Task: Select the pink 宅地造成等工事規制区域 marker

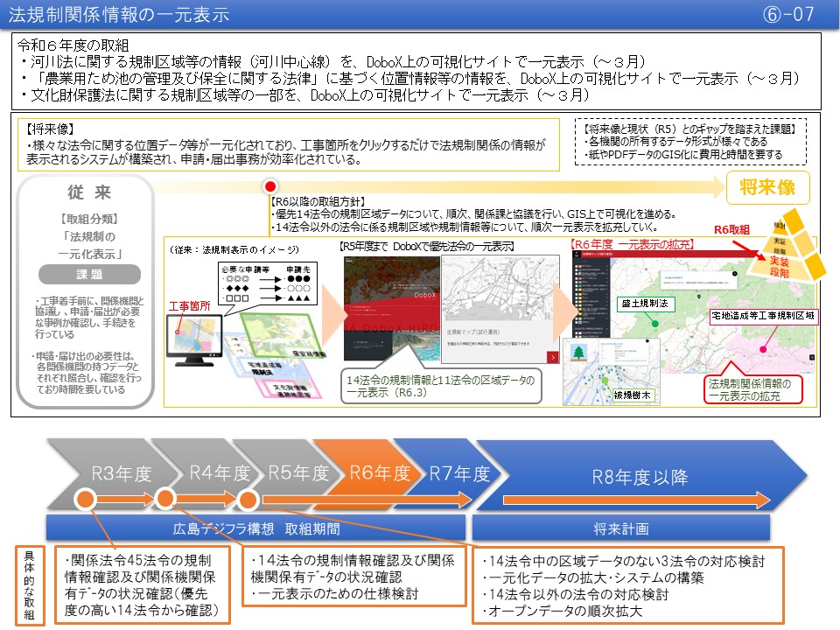Action: click(x=764, y=349)
